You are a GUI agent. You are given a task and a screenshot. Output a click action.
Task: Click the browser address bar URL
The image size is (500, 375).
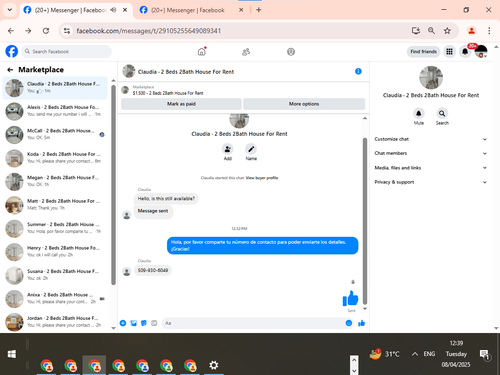coord(148,31)
